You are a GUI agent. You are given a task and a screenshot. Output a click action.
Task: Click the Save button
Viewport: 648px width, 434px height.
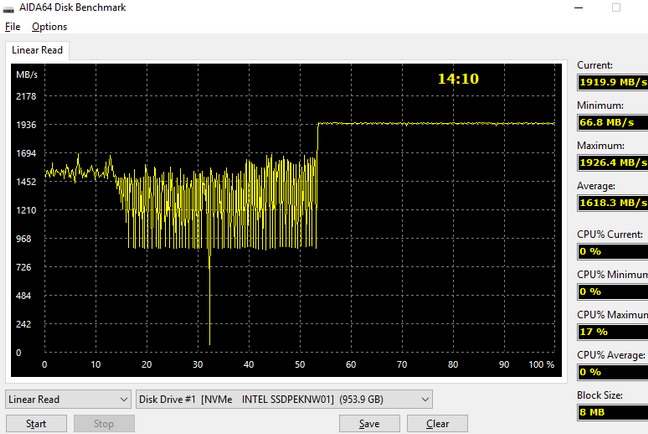[x=369, y=424]
